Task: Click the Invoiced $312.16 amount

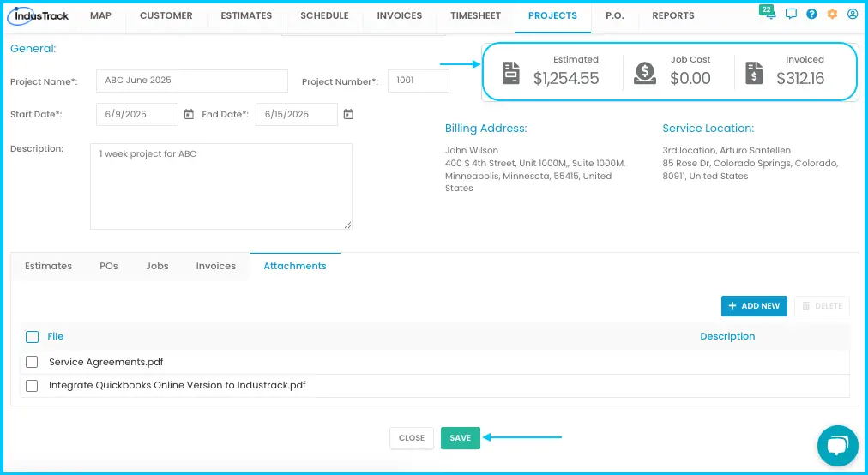Action: pyautogui.click(x=800, y=79)
